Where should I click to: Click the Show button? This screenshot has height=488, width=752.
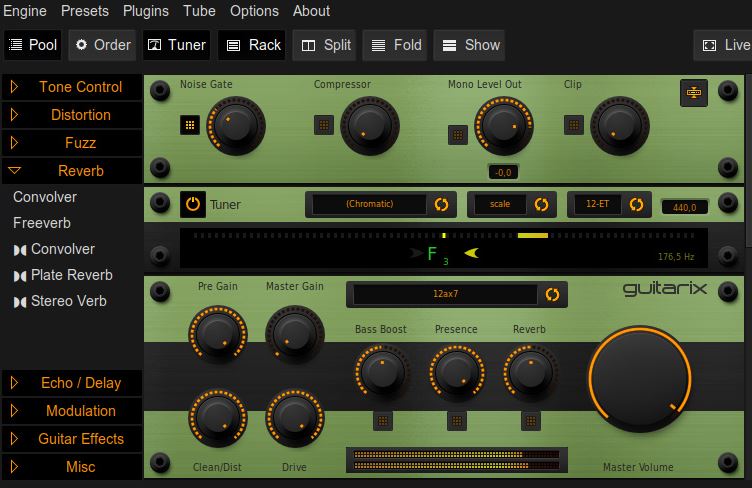click(469, 45)
